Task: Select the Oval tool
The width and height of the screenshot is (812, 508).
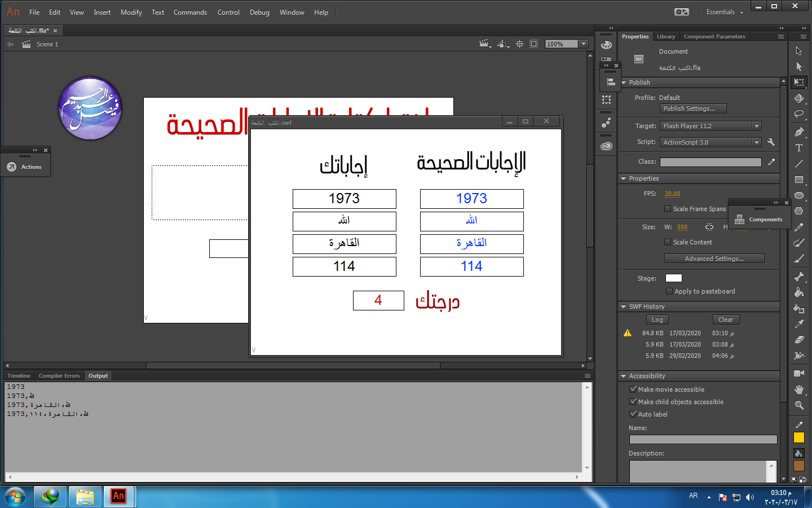Action: pyautogui.click(x=799, y=195)
